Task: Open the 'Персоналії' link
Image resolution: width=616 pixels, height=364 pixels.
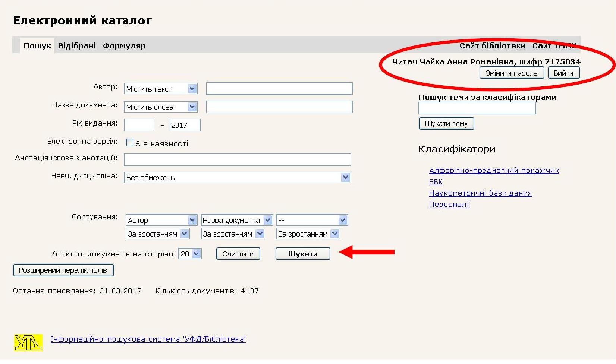Action: 449,205
